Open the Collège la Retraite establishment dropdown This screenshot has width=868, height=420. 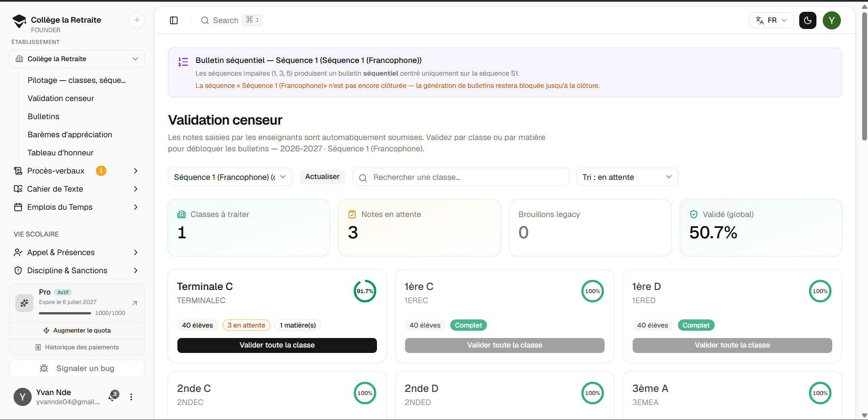click(x=77, y=59)
